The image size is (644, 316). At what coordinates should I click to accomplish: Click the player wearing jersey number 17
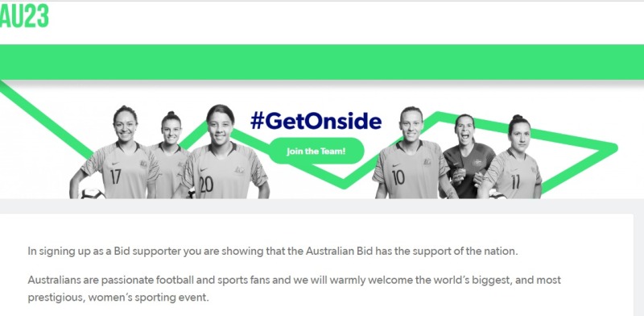coord(117,153)
